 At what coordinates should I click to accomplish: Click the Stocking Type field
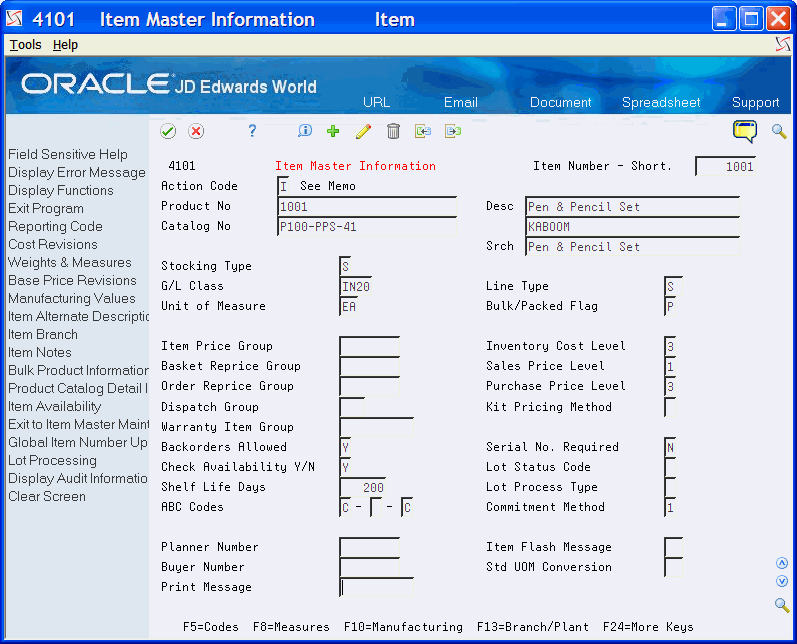(x=345, y=266)
